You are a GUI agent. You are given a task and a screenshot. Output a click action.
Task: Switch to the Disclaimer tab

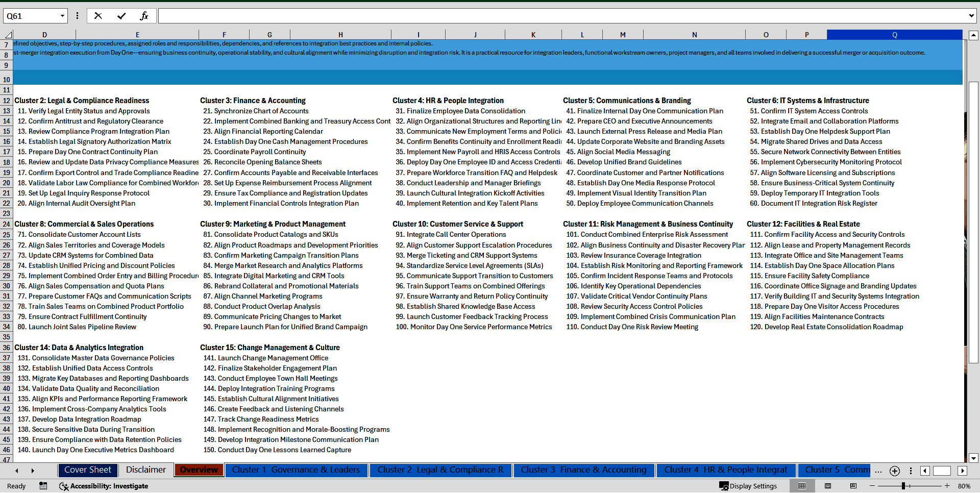pos(145,470)
